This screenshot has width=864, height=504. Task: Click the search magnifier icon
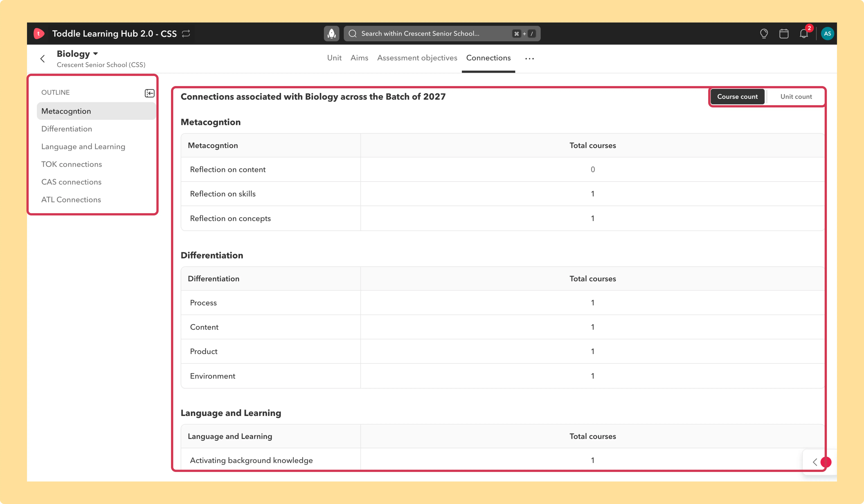pyautogui.click(x=352, y=34)
